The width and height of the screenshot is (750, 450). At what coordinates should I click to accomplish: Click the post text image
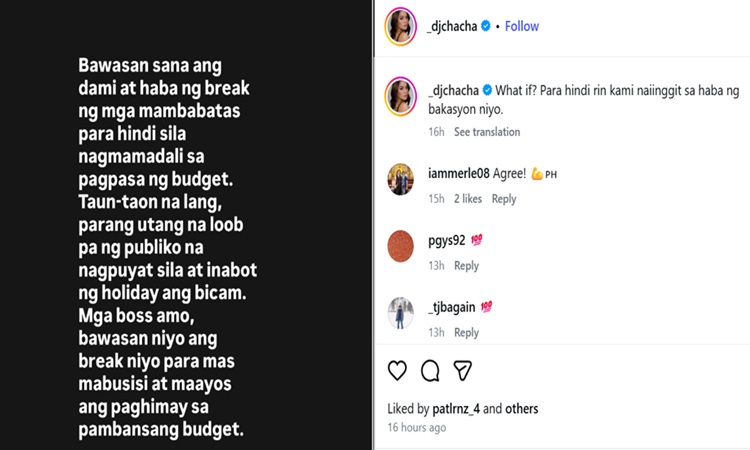[x=187, y=225]
